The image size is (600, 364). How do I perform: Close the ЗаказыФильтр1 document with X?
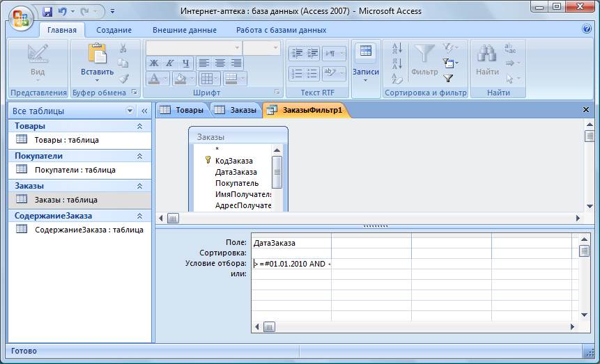[x=585, y=110]
